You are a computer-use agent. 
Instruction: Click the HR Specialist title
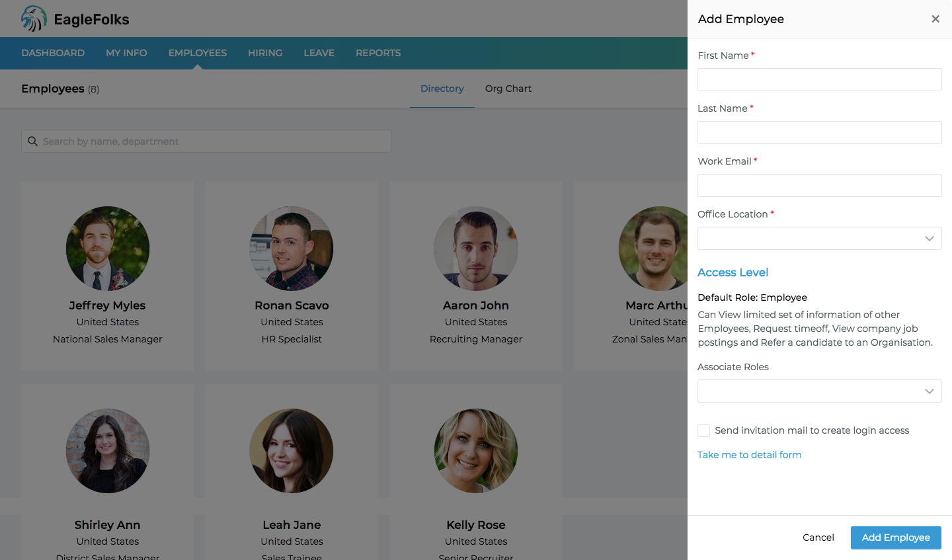click(292, 339)
